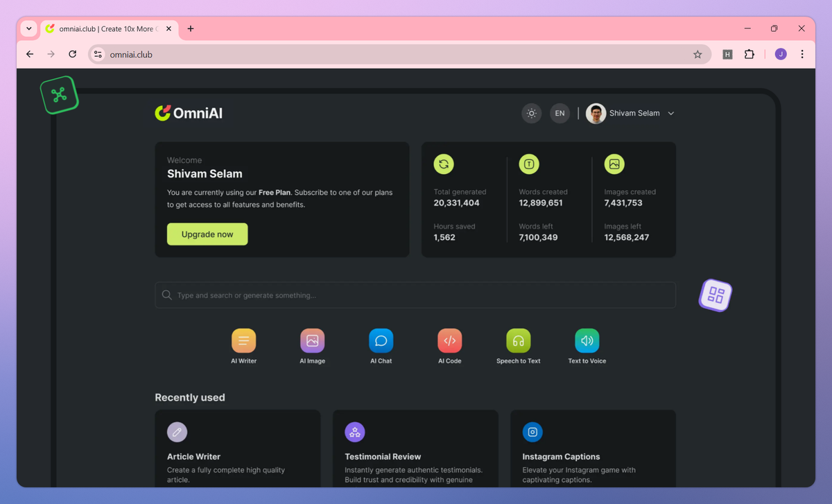Viewport: 832px width, 504px height.
Task: Open the Speech to Text icon
Action: [x=518, y=340]
